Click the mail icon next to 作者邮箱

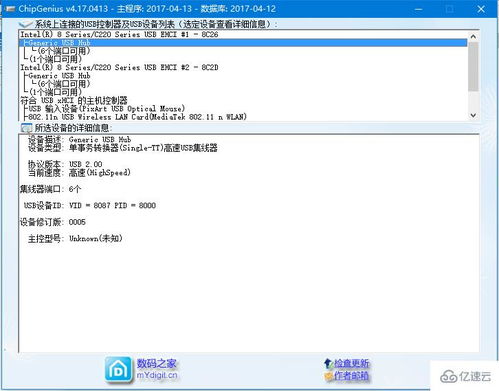coord(329,376)
